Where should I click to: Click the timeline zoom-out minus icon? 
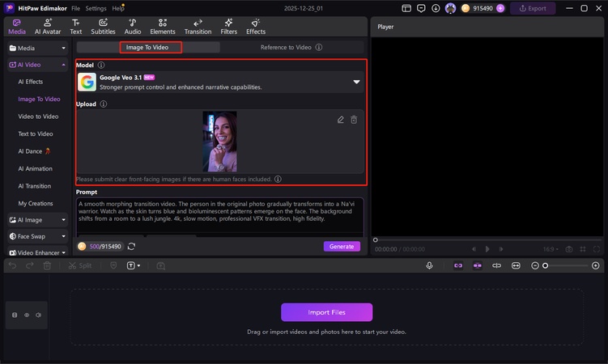pyautogui.click(x=535, y=265)
